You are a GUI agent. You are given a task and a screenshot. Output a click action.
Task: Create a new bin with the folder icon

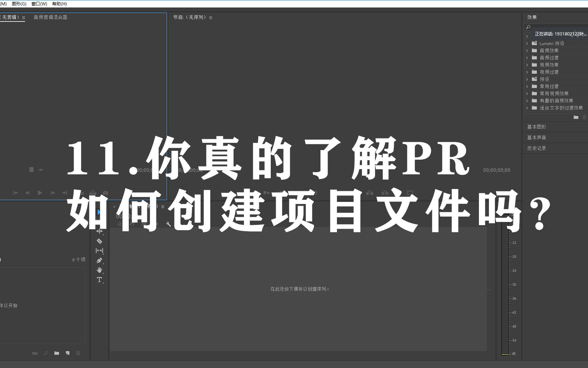[x=57, y=353]
